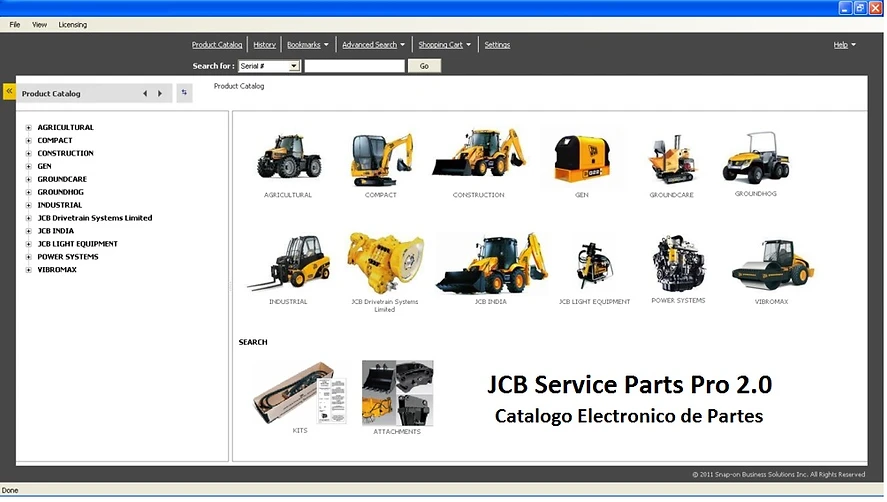The image size is (887, 502).
Task: Expand the GROUNDCARE tree node
Action: tap(28, 180)
